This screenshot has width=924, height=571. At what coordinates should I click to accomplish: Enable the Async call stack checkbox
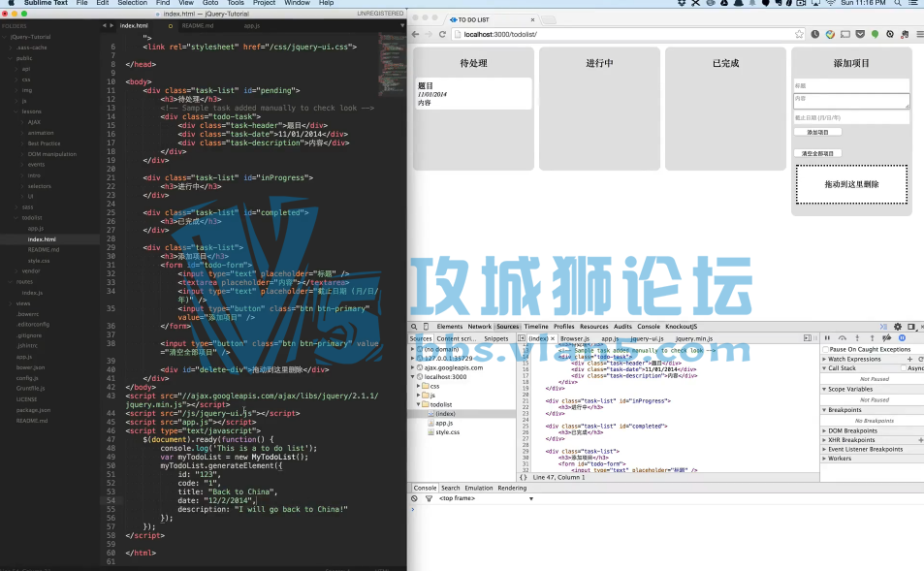pos(904,368)
